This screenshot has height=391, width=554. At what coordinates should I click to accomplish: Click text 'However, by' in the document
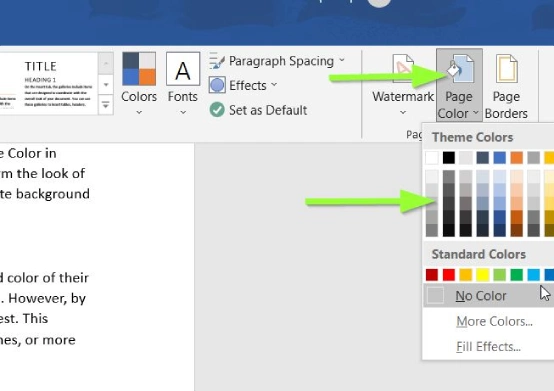click(x=47, y=298)
